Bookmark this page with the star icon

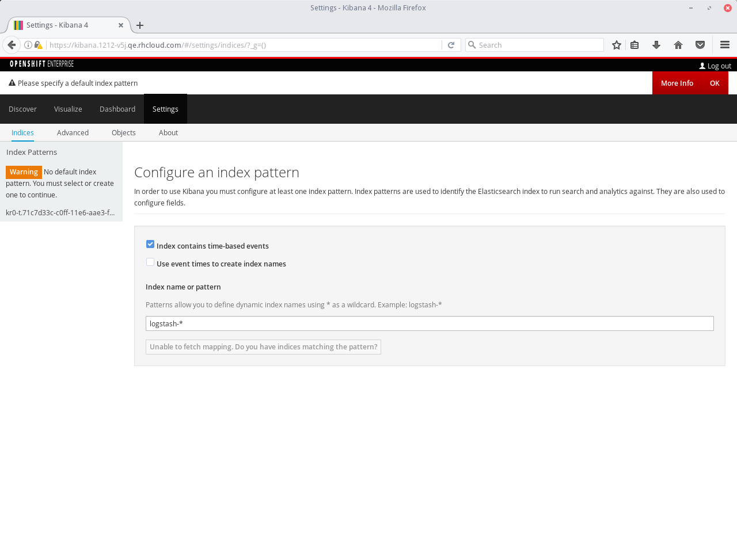(617, 45)
